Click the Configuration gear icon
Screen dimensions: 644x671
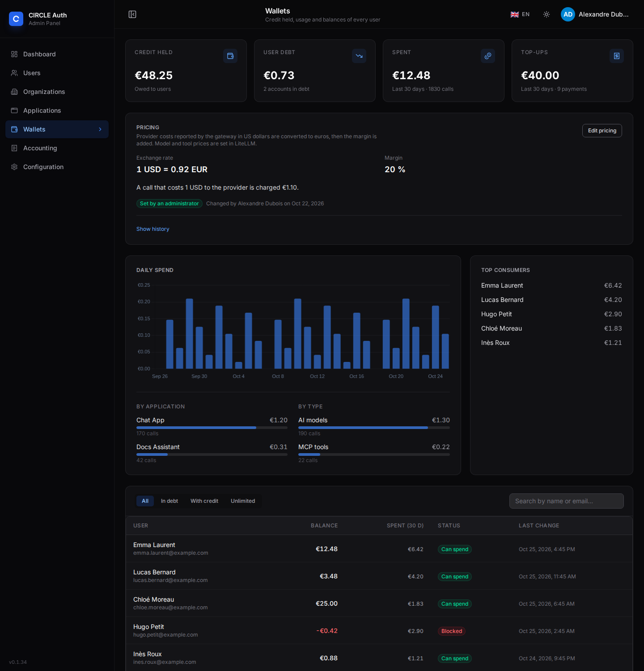pyautogui.click(x=14, y=167)
